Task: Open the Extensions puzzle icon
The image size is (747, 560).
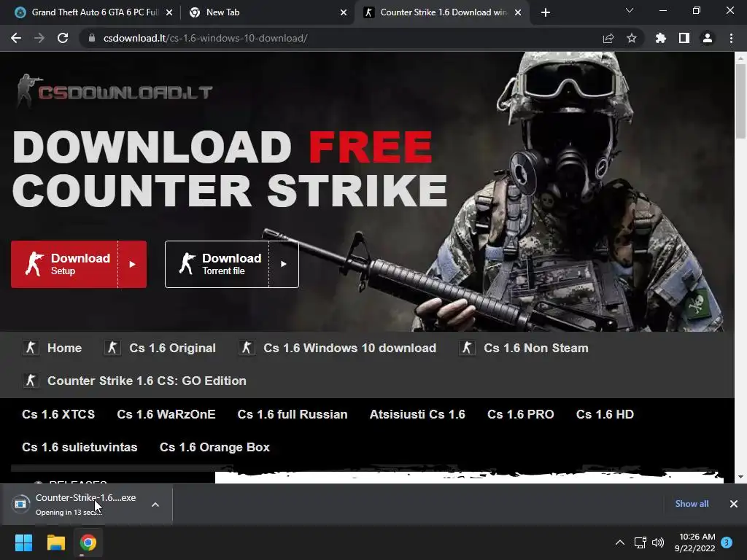Action: point(660,38)
